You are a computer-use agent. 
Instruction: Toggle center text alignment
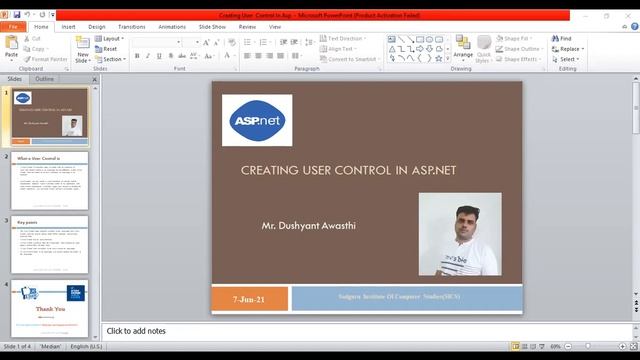(258, 56)
